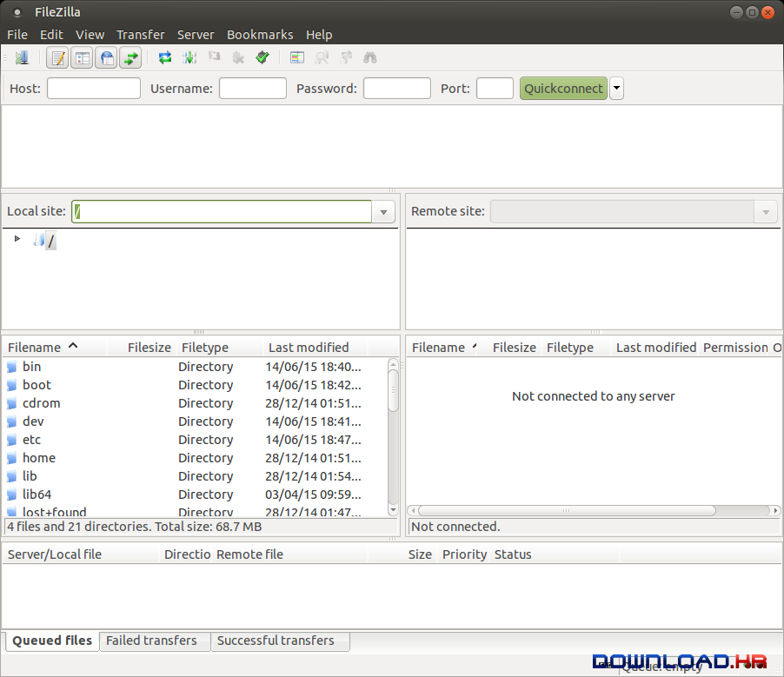Open the Local site path dropdown
784x677 pixels.
pyautogui.click(x=383, y=212)
